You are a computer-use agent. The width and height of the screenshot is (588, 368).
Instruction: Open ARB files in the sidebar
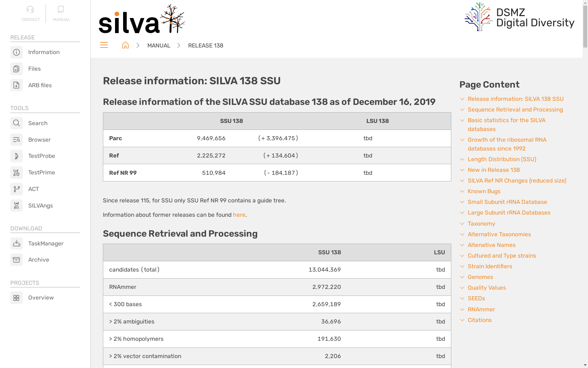click(x=40, y=85)
